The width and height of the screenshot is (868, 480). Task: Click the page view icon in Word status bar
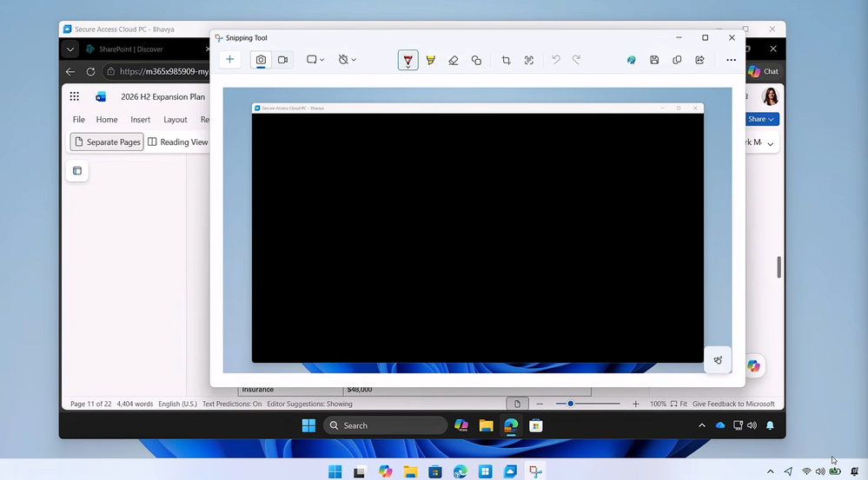tap(517, 404)
